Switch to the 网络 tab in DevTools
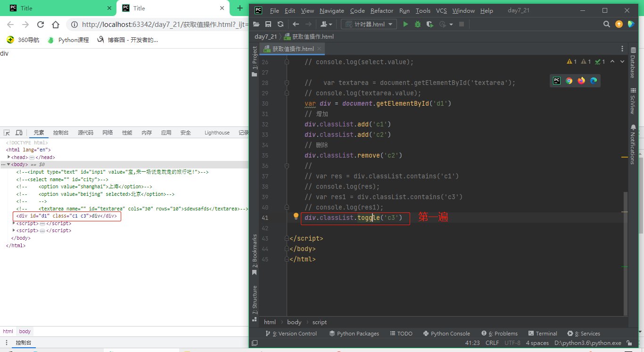The height and width of the screenshot is (352, 644). (x=107, y=133)
